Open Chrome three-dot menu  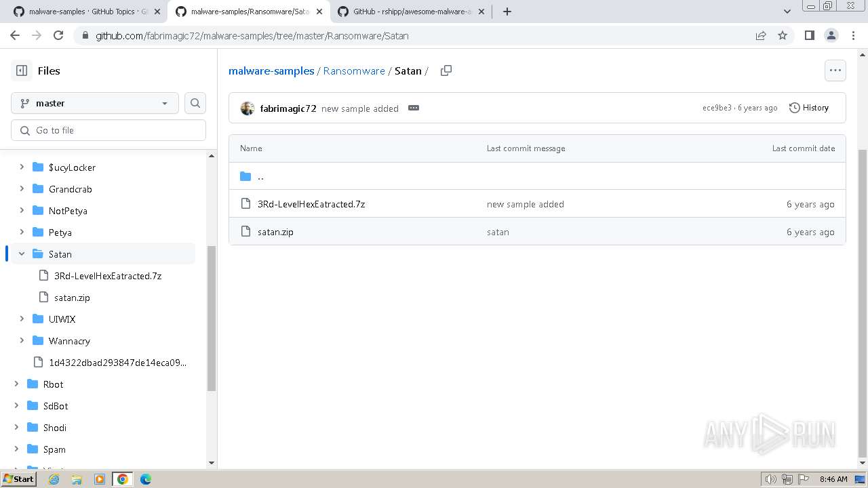tap(852, 35)
